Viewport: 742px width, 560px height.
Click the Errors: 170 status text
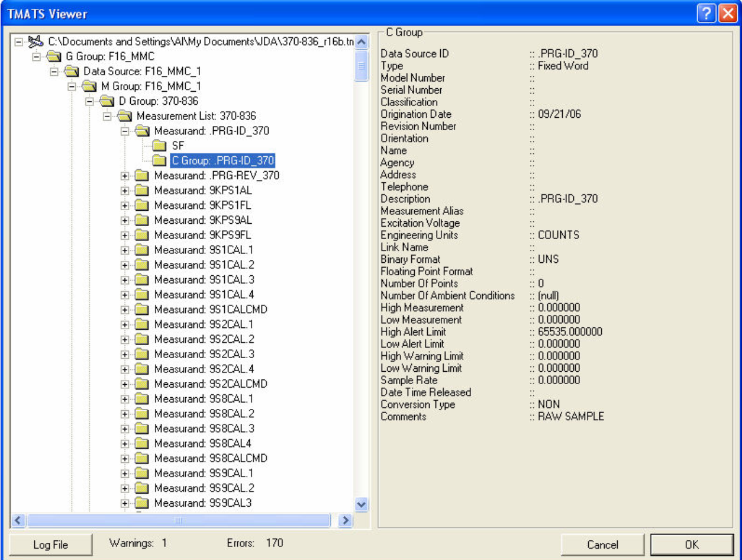pyautogui.click(x=255, y=542)
